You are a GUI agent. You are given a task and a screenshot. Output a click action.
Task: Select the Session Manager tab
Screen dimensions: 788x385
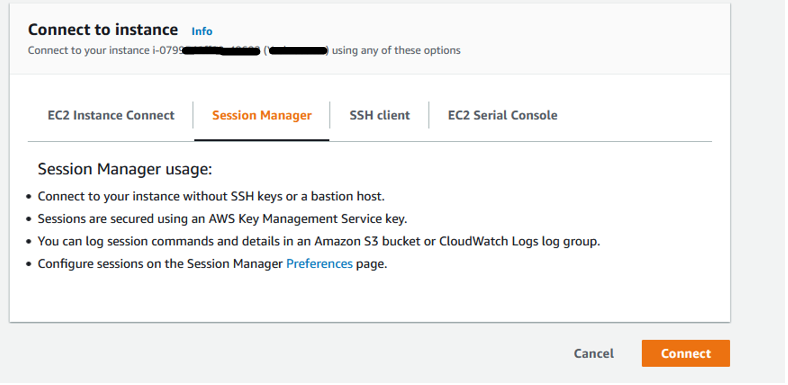(x=262, y=115)
